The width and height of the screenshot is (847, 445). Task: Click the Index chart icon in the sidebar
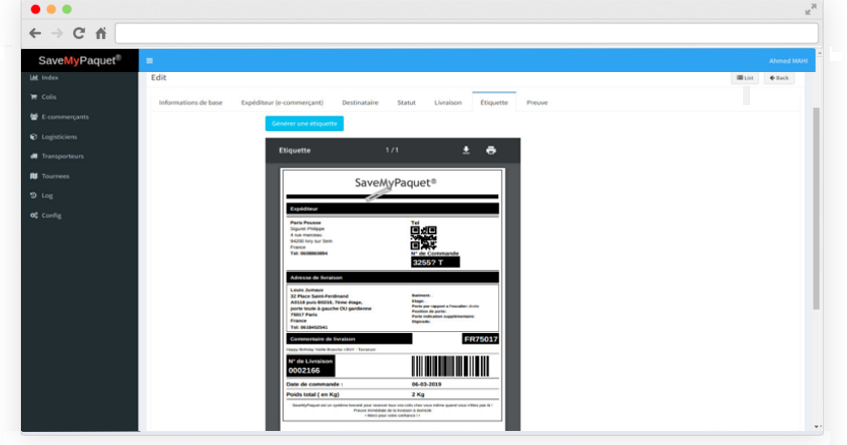[x=33, y=78]
